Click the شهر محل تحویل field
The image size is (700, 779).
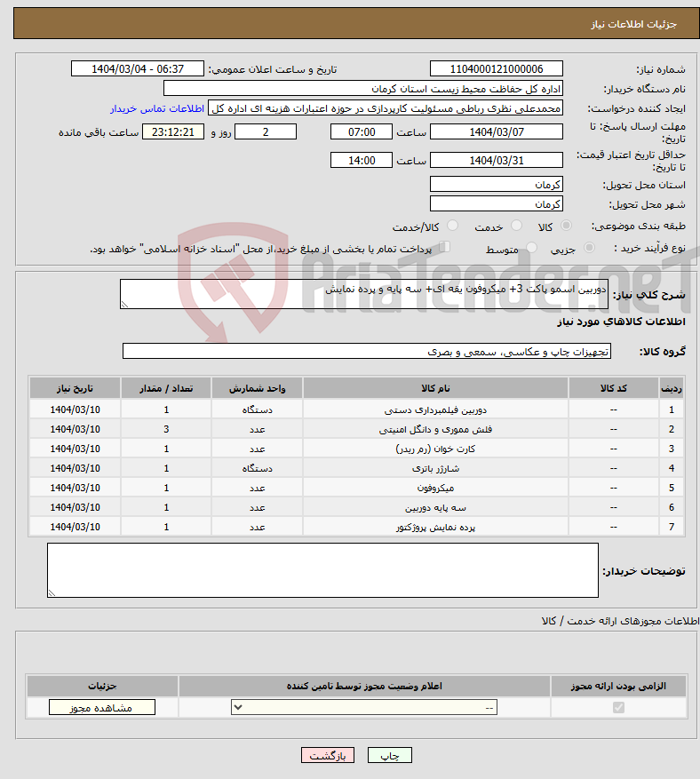coord(497,203)
